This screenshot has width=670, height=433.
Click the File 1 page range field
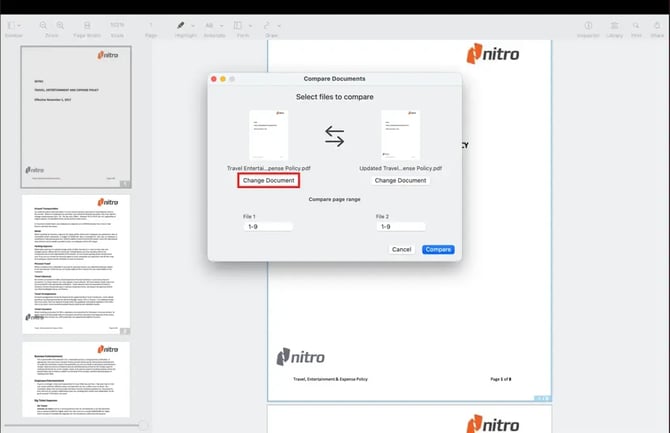click(x=268, y=227)
